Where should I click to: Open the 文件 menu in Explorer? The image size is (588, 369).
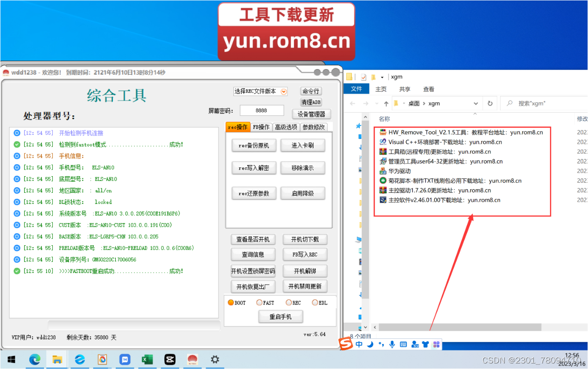[x=357, y=89]
